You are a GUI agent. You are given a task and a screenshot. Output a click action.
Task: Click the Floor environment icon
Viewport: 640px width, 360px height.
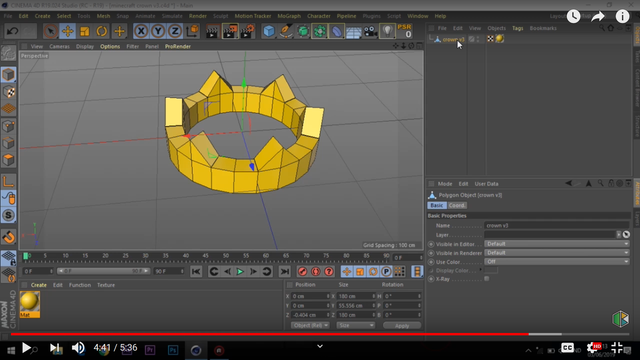click(x=353, y=31)
